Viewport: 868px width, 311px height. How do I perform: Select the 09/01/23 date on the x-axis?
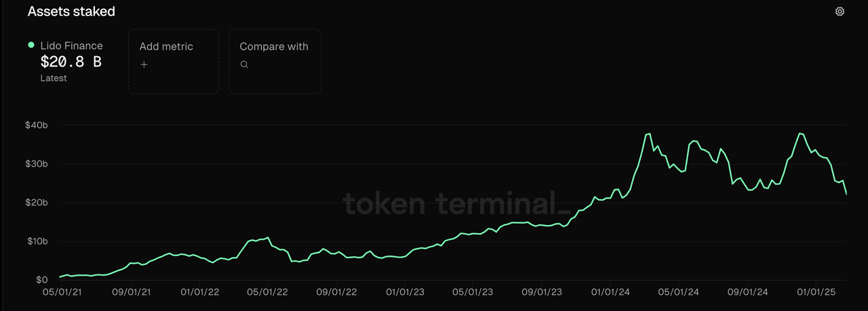tap(542, 293)
